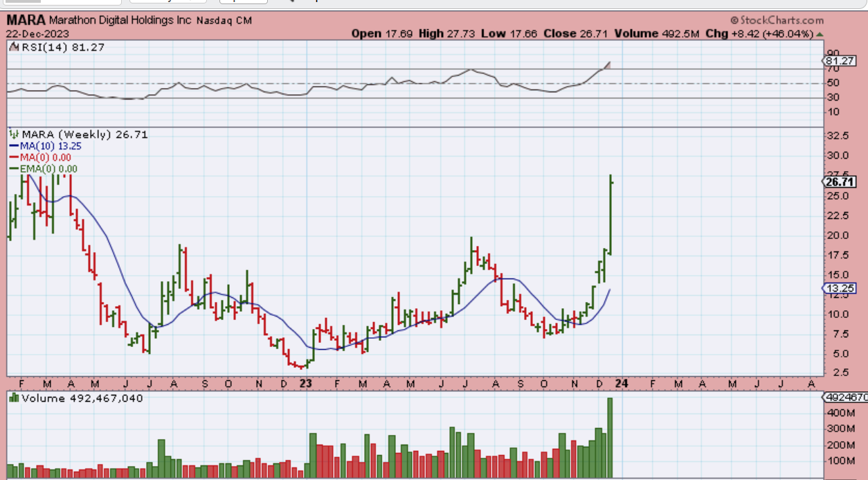868x480 pixels.
Task: Click the 100M volume axis label
Action: click(x=842, y=461)
